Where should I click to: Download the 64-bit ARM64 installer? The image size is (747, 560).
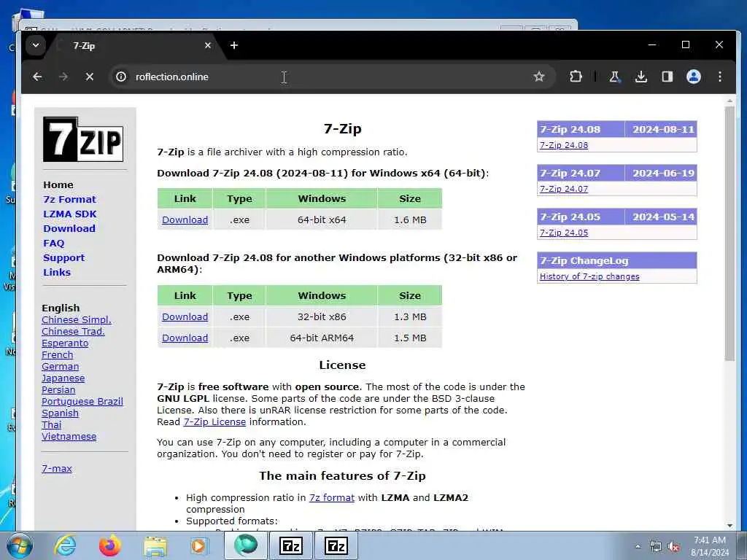pyautogui.click(x=185, y=338)
